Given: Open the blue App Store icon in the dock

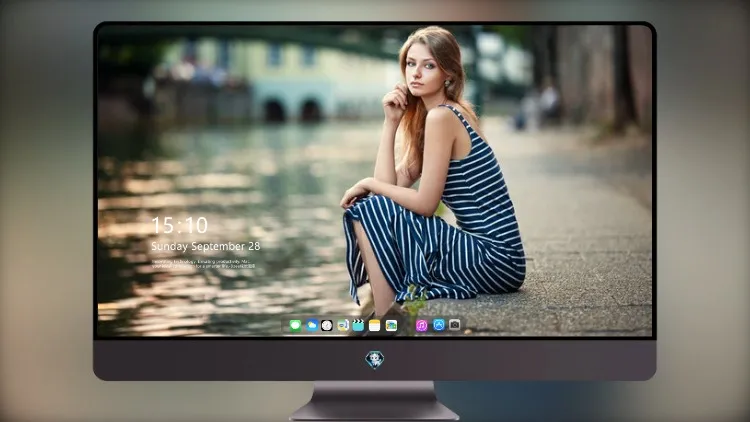Looking at the screenshot, I should click(x=439, y=325).
